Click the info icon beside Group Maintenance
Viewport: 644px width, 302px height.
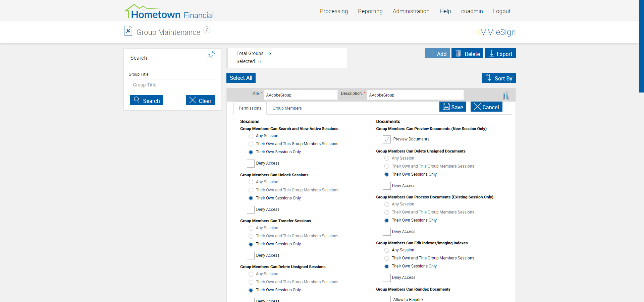207,30
